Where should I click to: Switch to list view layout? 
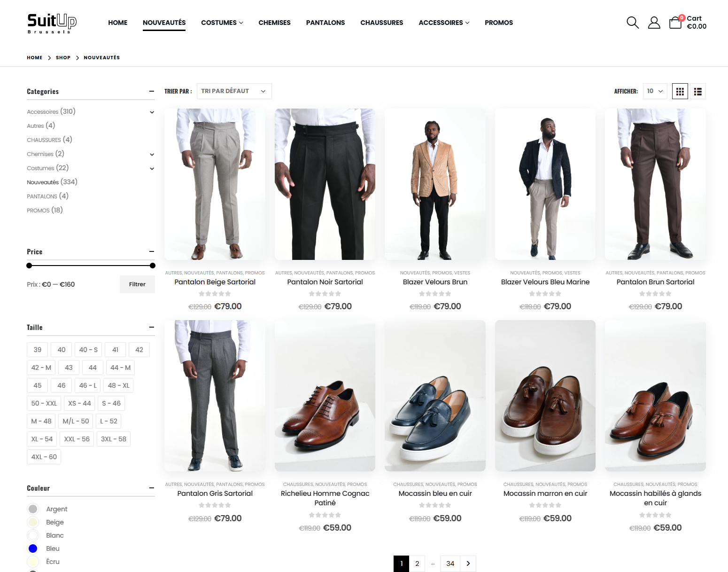coord(697,92)
